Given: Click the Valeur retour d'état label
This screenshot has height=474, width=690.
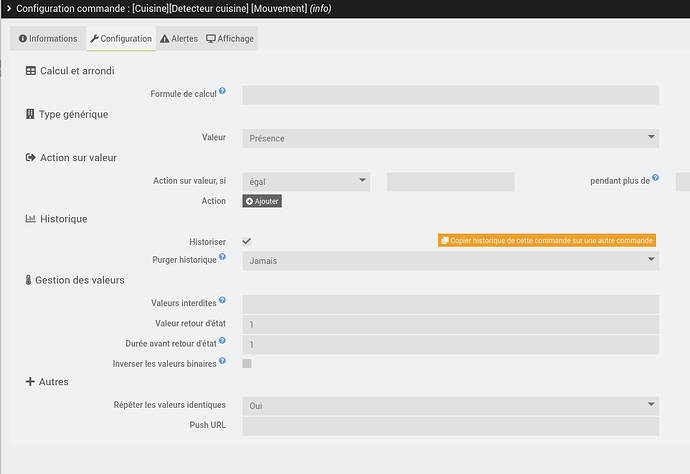Looking at the screenshot, I should click(190, 323).
